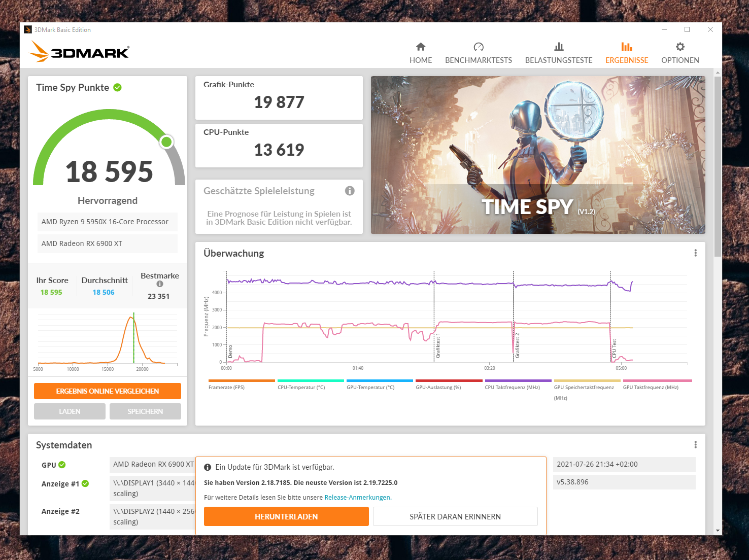Click the Ergebnisse results icon
Screen dimensions: 749x560
627,47
